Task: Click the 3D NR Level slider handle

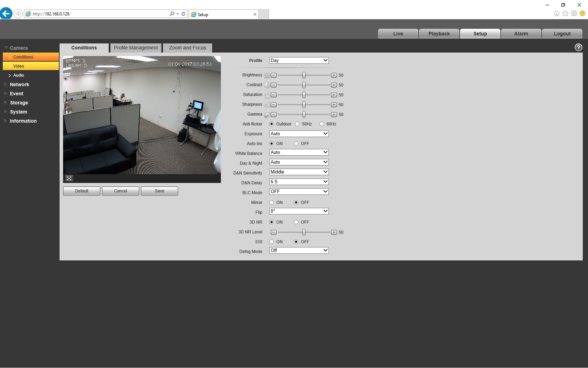Action: pos(304,232)
